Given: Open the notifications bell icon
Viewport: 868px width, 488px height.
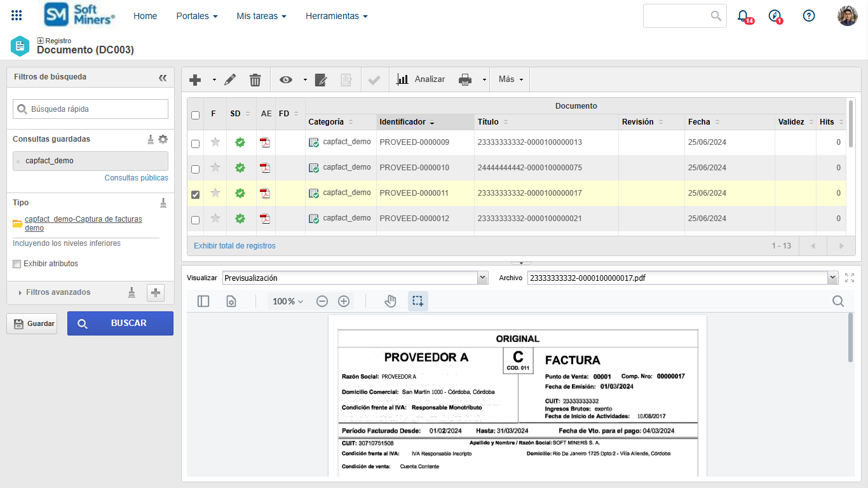Looking at the screenshot, I should coord(743,16).
